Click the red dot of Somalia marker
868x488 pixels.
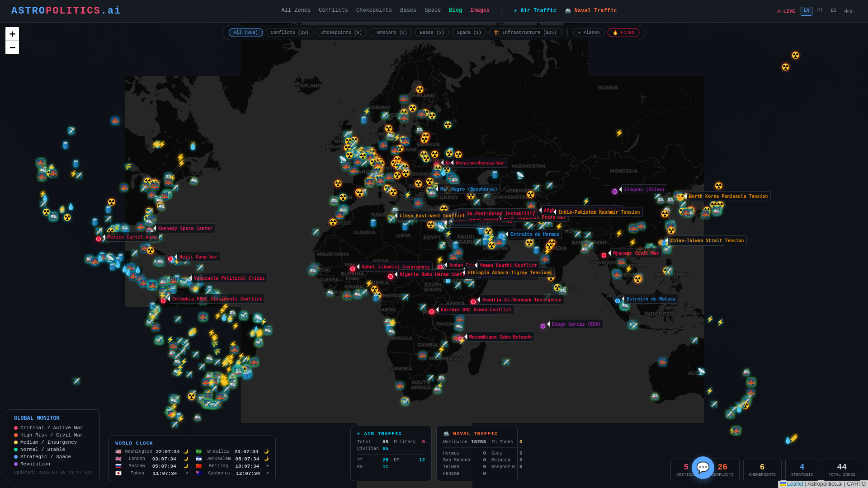(x=473, y=302)
